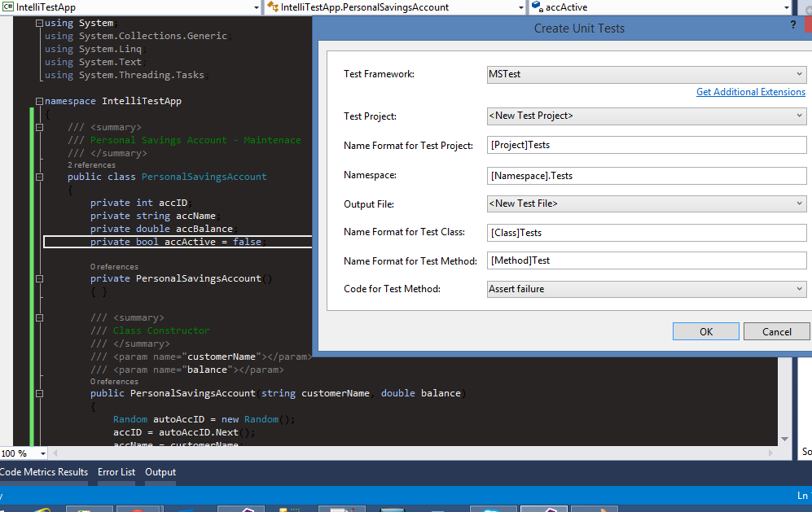The image size is (812, 512).
Task: Open the accActive member dropdown
Action: (786, 7)
